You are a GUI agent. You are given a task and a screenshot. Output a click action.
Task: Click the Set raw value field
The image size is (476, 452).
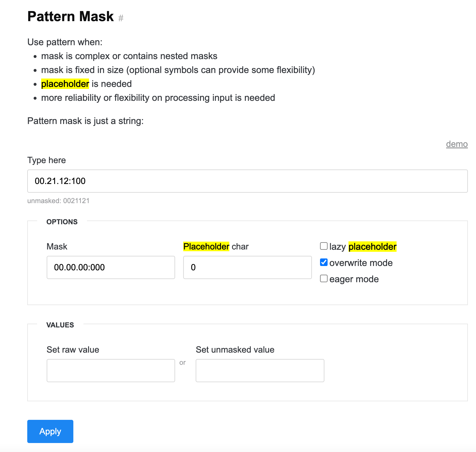coord(110,370)
